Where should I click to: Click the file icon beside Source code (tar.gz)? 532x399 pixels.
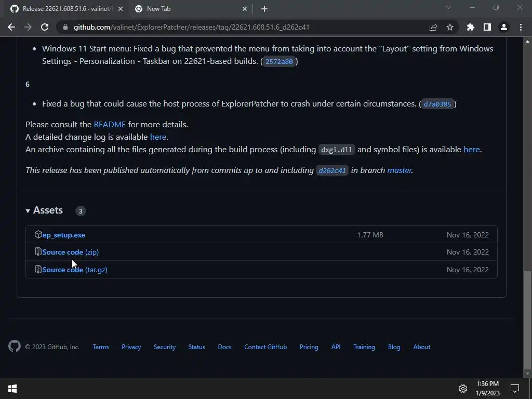click(x=38, y=269)
